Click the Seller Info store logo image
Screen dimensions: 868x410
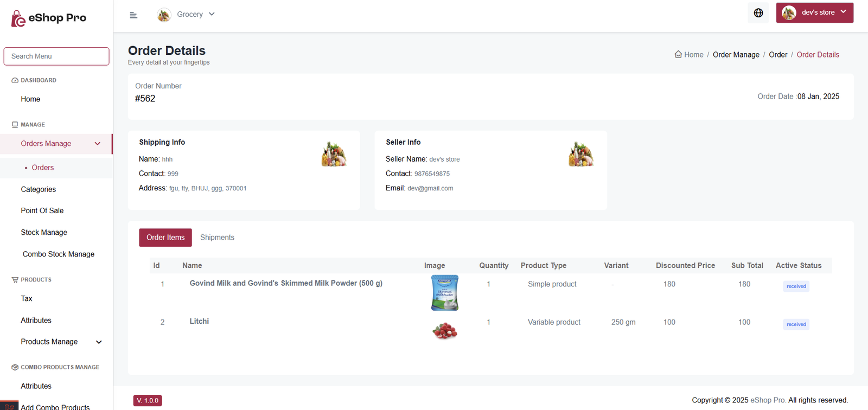coord(580,154)
